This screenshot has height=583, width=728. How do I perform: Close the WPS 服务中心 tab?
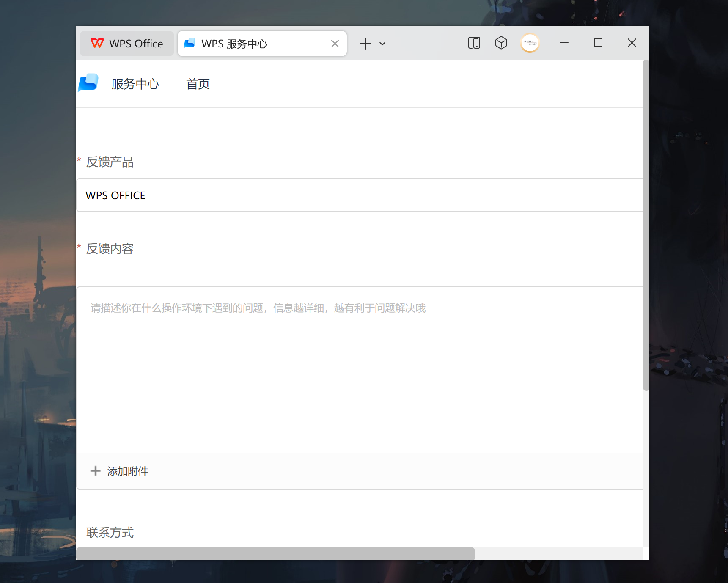point(335,44)
